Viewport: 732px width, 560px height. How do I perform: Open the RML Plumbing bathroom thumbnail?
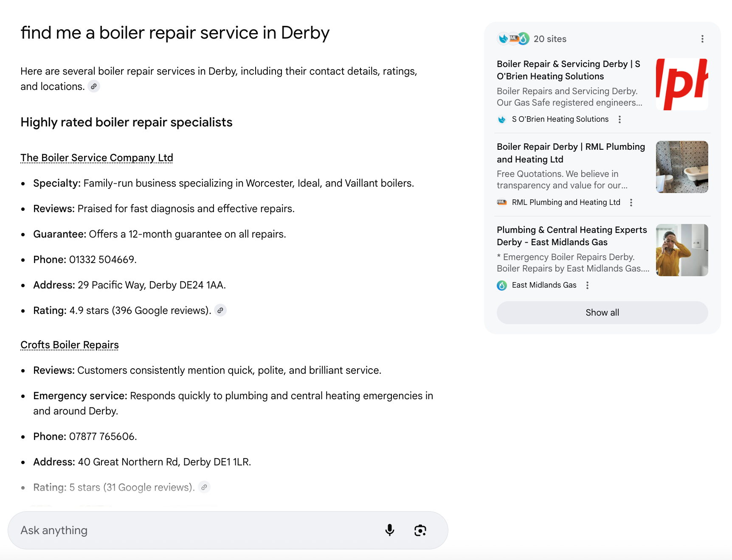pos(682,167)
